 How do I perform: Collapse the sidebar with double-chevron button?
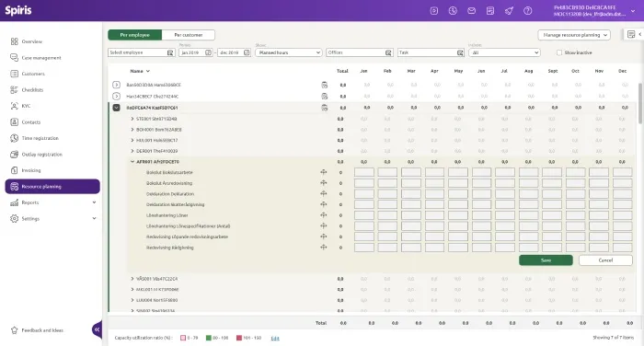point(97,329)
